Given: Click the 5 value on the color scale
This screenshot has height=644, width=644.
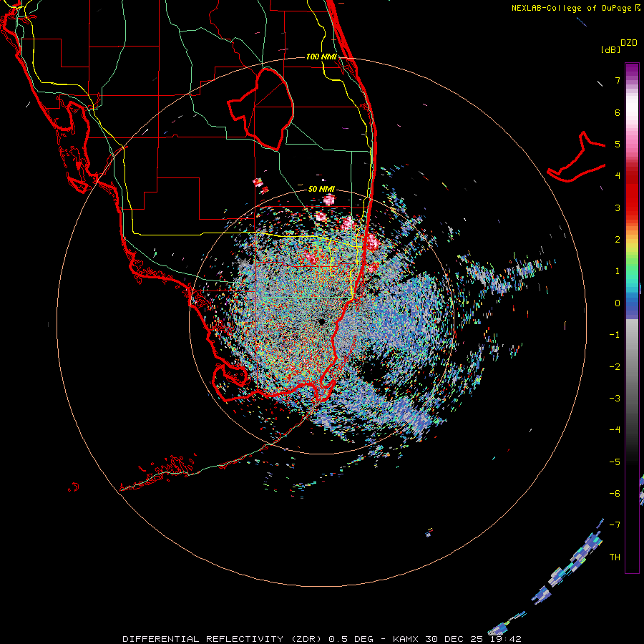Looking at the screenshot, I should pyautogui.click(x=618, y=144).
